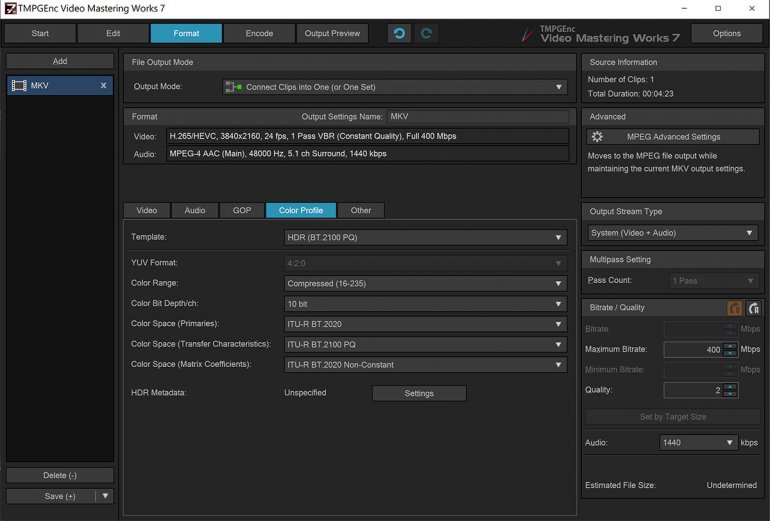Click the film strip icon beside MKV
The height and width of the screenshot is (521, 770).
[x=19, y=86]
